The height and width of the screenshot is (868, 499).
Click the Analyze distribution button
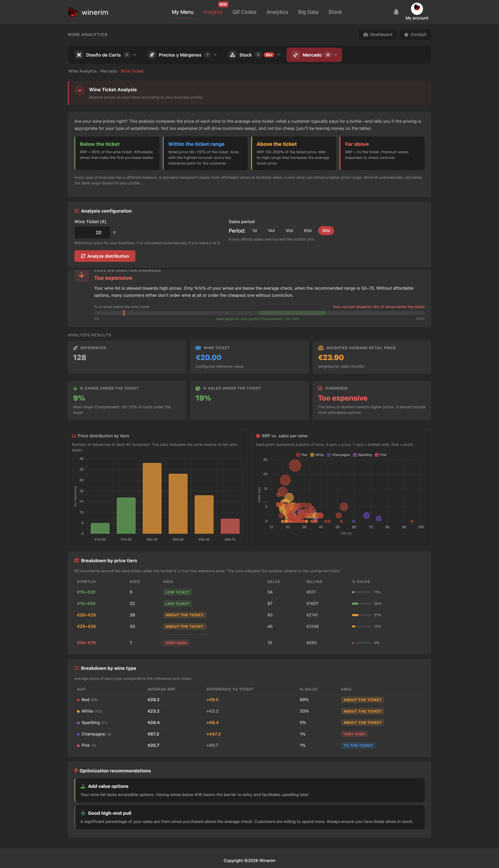click(x=105, y=256)
